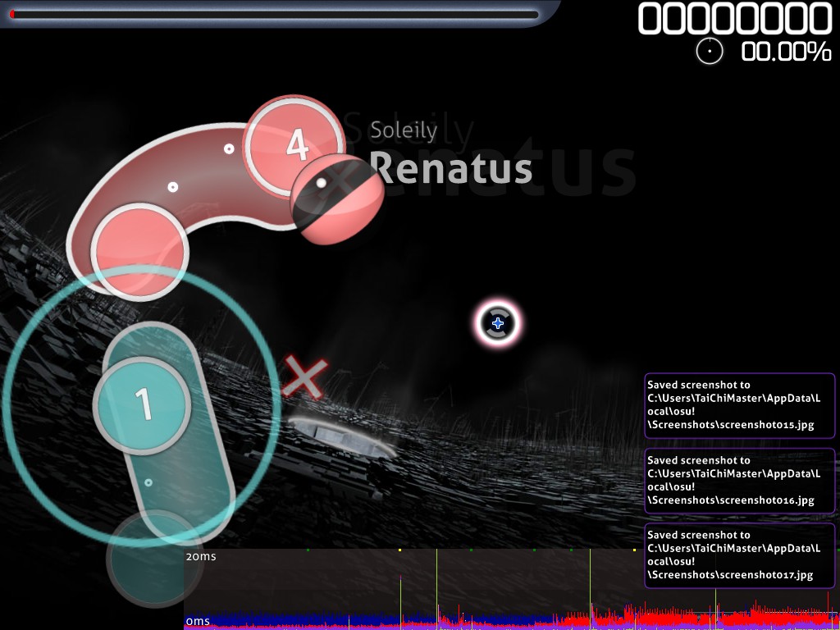
Task: Click the 0ms label on frame graph
Action: (198, 622)
